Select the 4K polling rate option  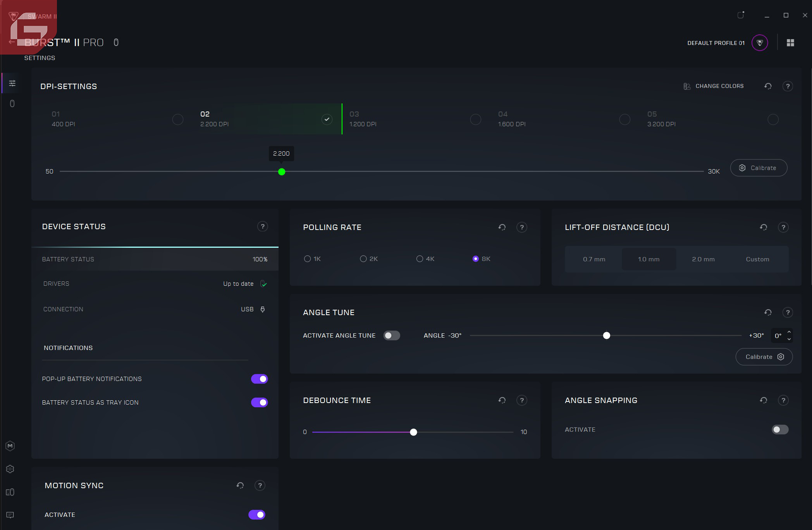pos(420,259)
